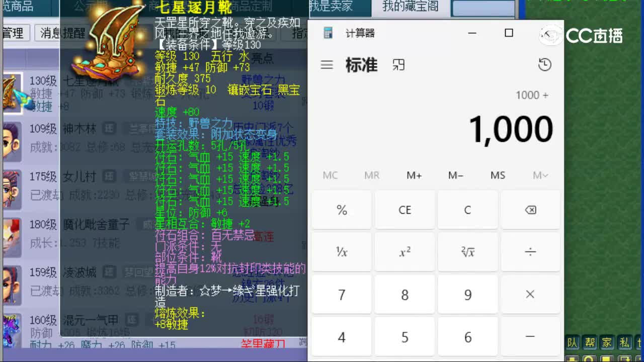Viewport: 644px width, 362px height.
Task: Click the 管理 button in game window
Action: tap(13, 33)
